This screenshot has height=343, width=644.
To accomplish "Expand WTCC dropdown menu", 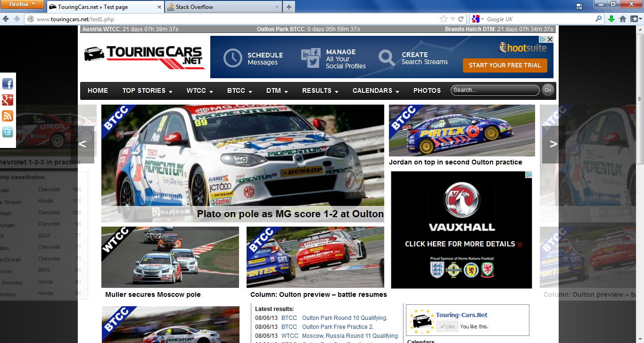I will click(200, 90).
